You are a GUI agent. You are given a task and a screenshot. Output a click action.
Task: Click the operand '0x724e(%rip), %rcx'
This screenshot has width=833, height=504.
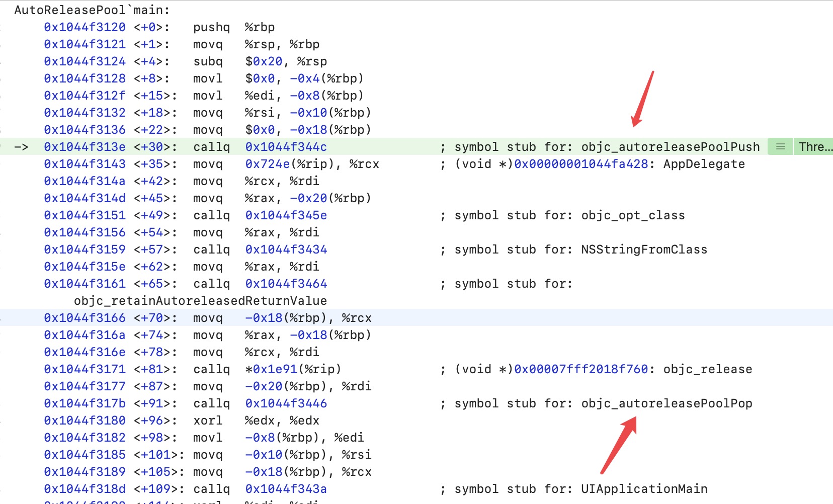coord(312,164)
